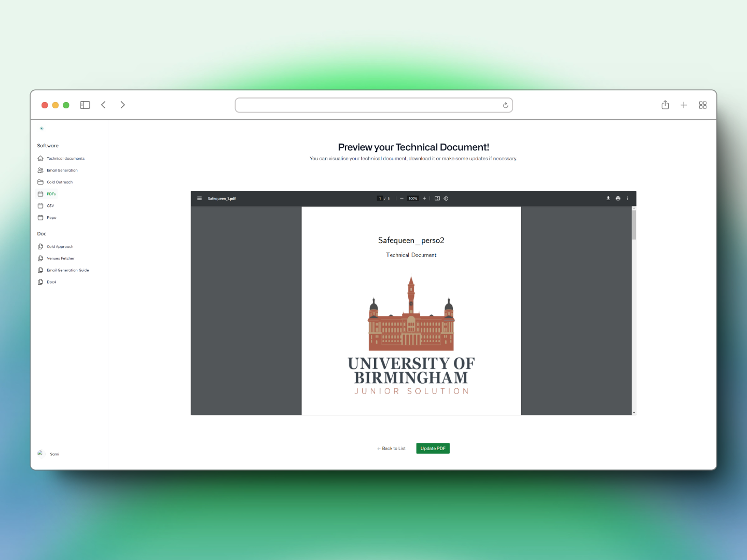Zoom in the PDF with plus icon

424,199
